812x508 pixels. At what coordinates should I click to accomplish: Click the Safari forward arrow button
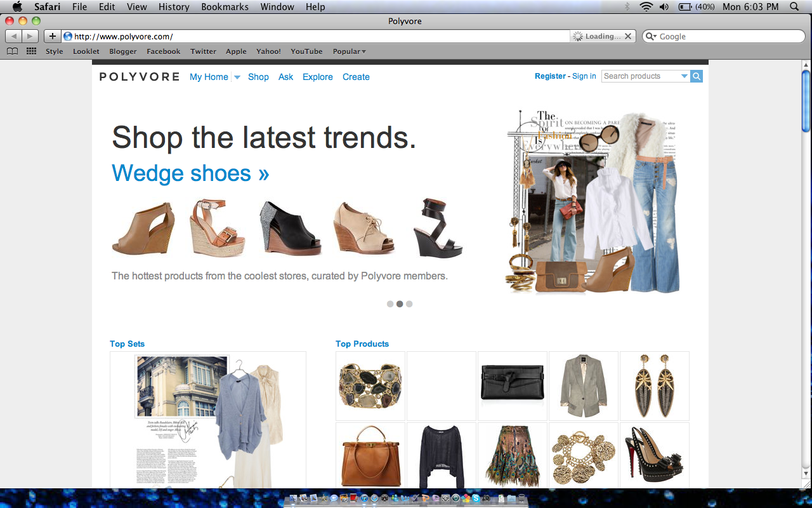click(x=30, y=36)
